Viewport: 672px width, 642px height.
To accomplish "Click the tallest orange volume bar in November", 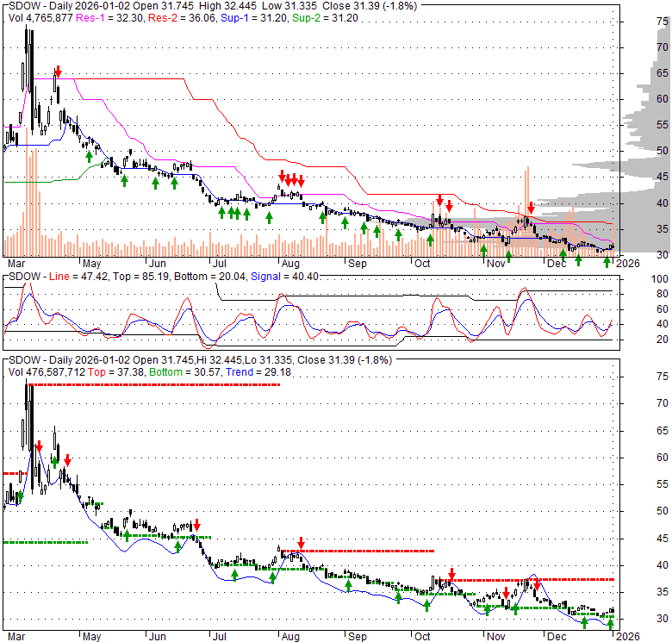I will tap(528, 211).
